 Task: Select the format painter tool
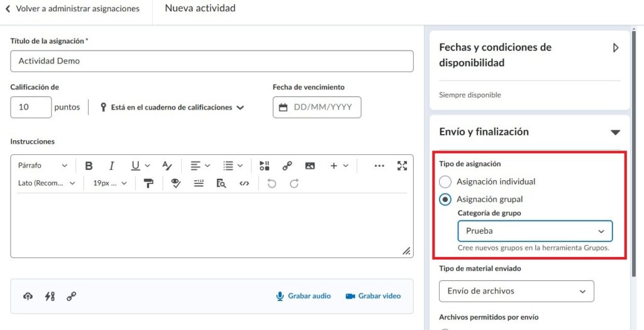[x=148, y=183]
